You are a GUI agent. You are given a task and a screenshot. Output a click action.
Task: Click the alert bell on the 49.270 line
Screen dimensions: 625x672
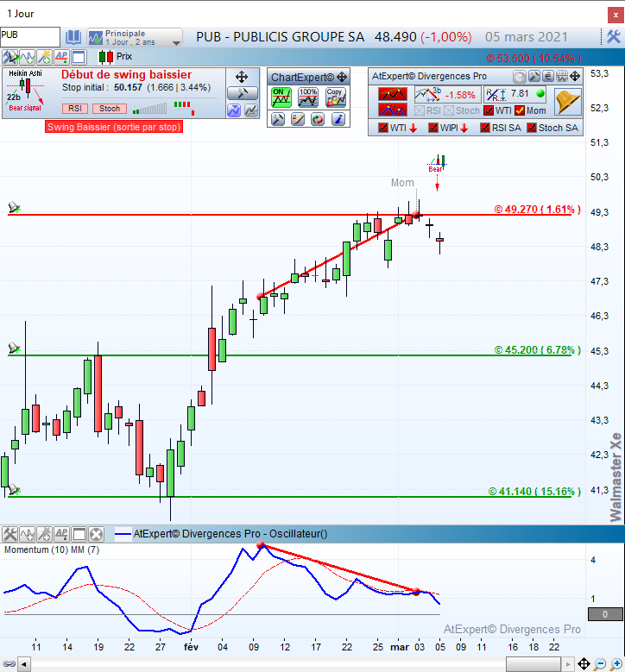[14, 208]
